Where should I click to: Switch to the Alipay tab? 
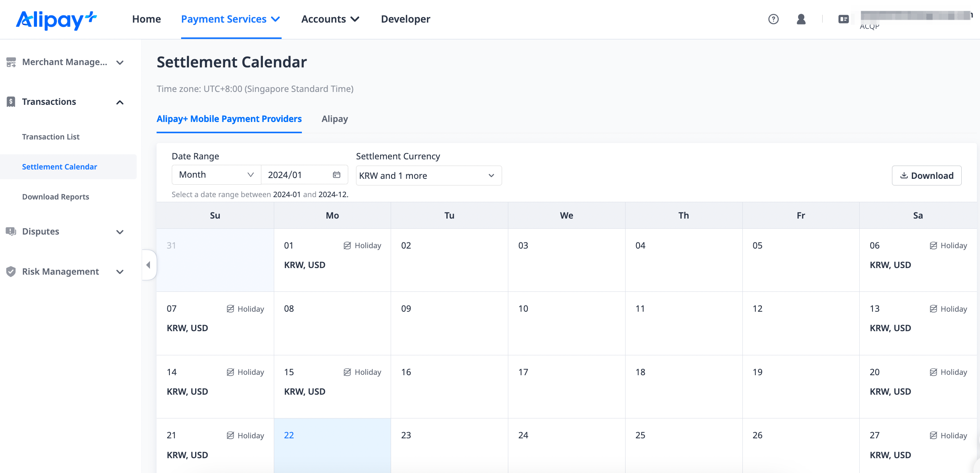tap(335, 119)
